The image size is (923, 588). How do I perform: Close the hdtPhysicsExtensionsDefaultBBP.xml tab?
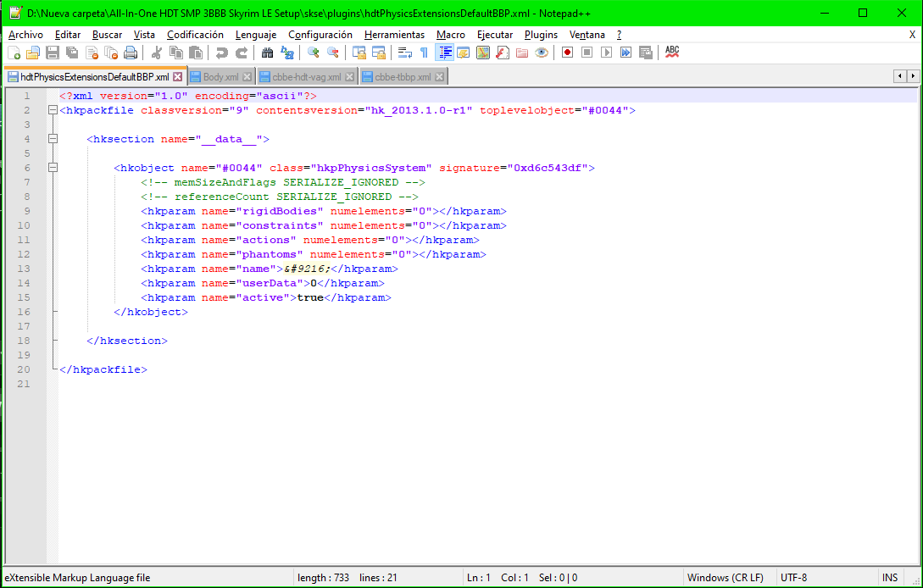point(178,77)
